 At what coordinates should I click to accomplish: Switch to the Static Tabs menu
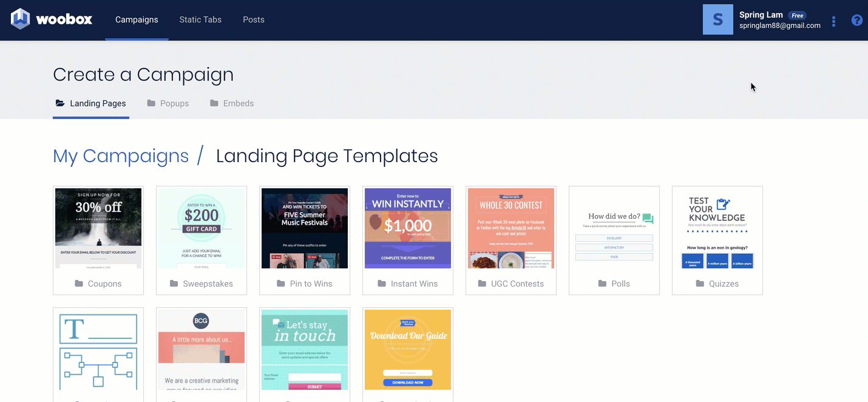(x=200, y=19)
